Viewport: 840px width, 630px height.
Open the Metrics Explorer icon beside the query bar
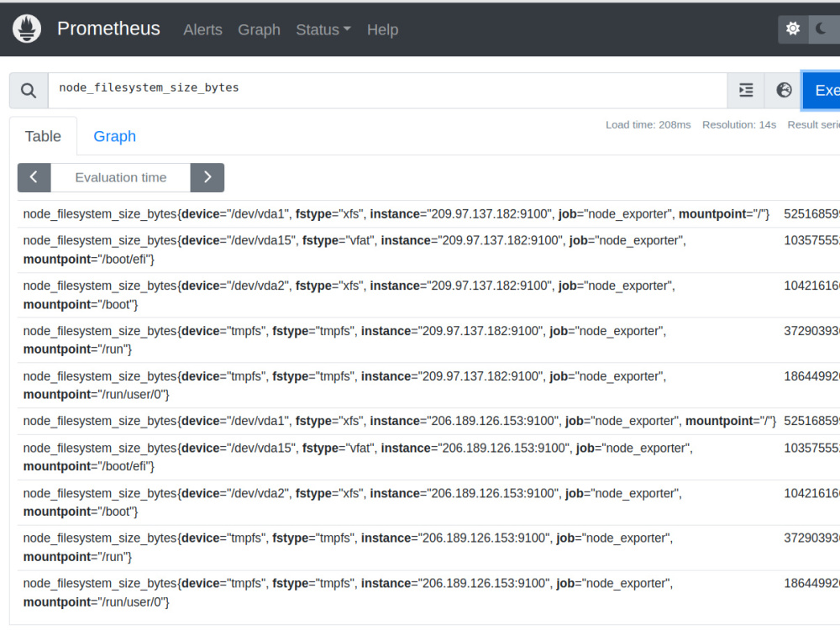coord(746,90)
